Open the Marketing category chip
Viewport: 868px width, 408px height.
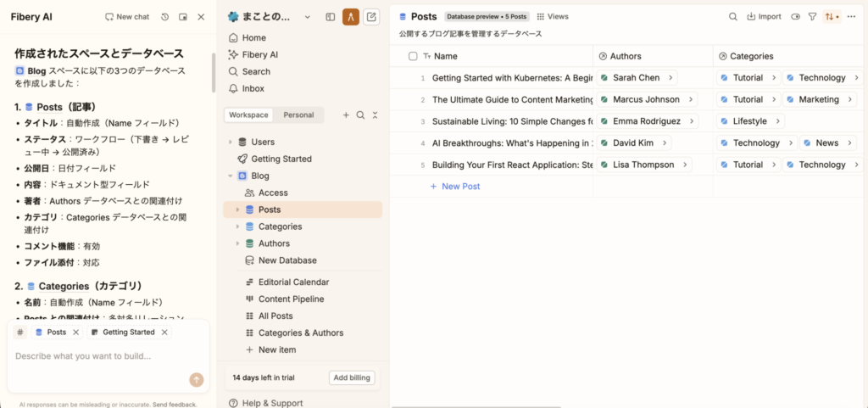819,99
